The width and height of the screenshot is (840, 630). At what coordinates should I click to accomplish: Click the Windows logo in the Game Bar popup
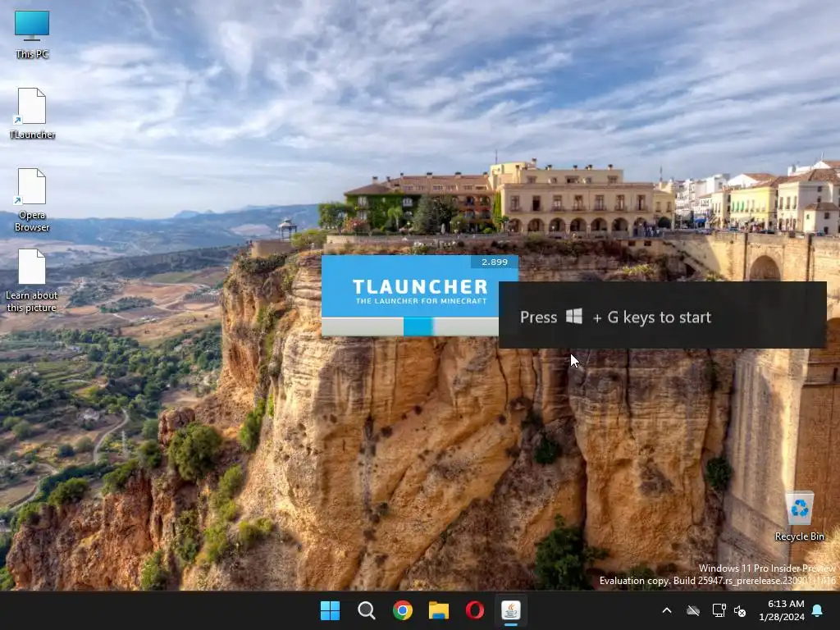(574, 316)
